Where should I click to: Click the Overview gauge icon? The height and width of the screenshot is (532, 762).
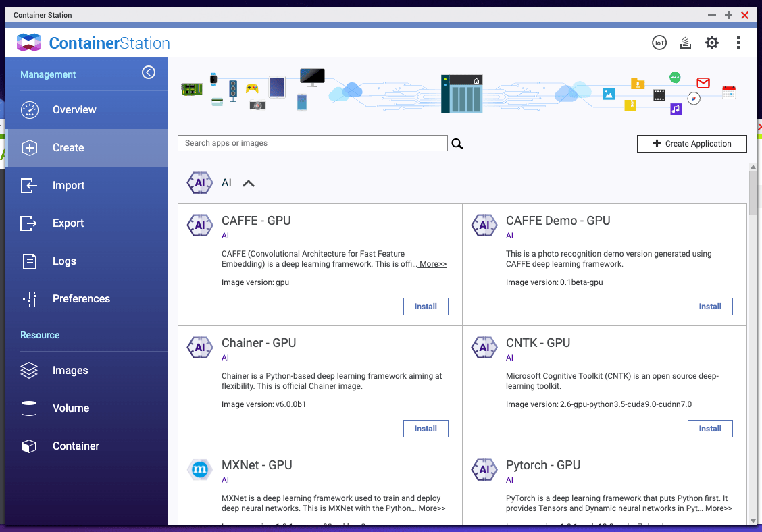(29, 110)
